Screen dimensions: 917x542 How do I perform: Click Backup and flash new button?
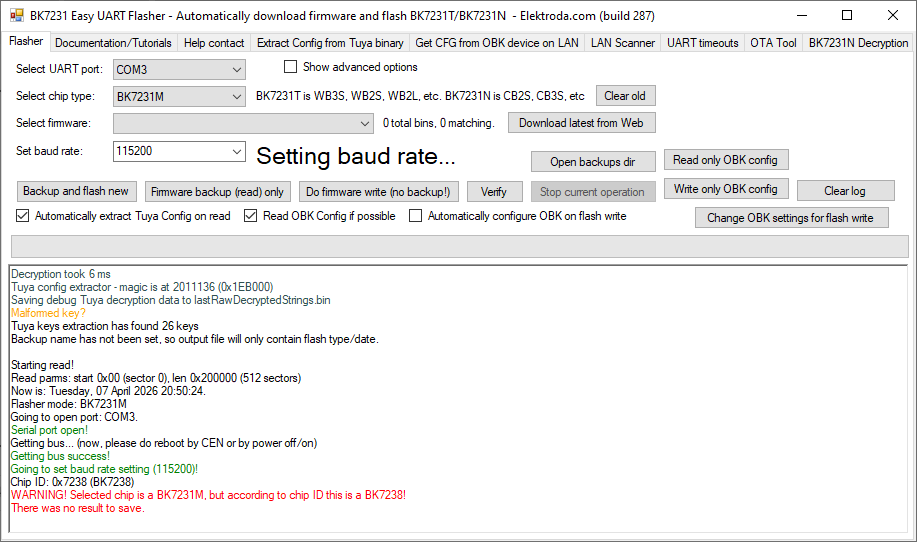(x=76, y=191)
